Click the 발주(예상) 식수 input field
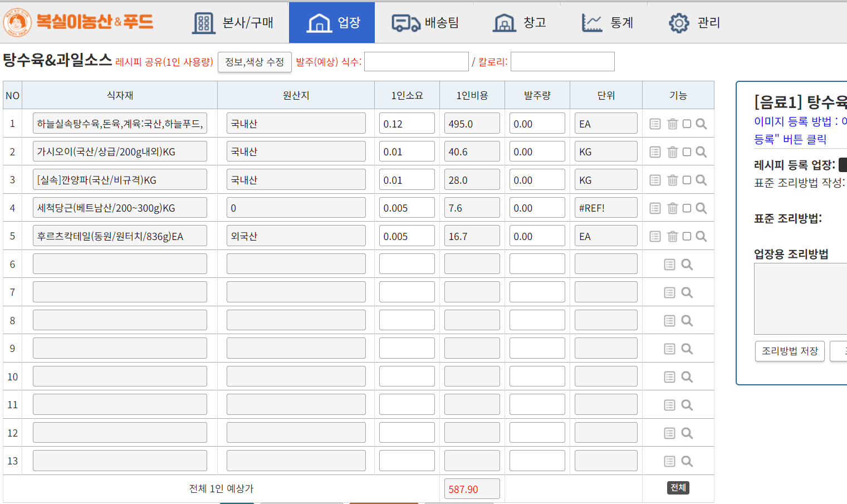The width and height of the screenshot is (847, 504). (x=416, y=62)
